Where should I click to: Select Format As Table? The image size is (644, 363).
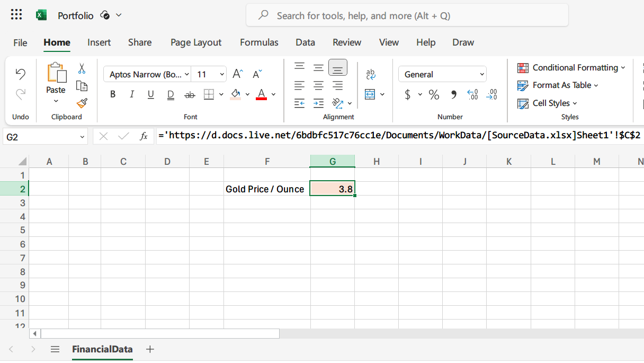(558, 85)
